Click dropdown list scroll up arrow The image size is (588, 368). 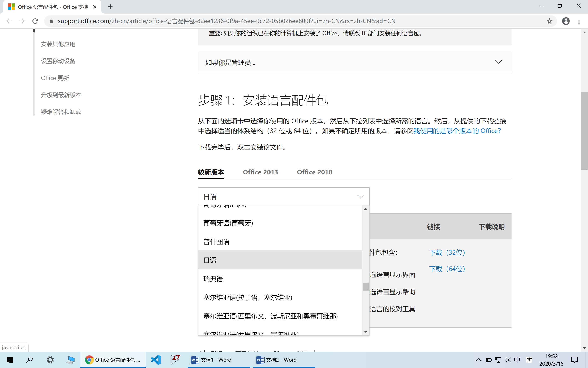[366, 209]
